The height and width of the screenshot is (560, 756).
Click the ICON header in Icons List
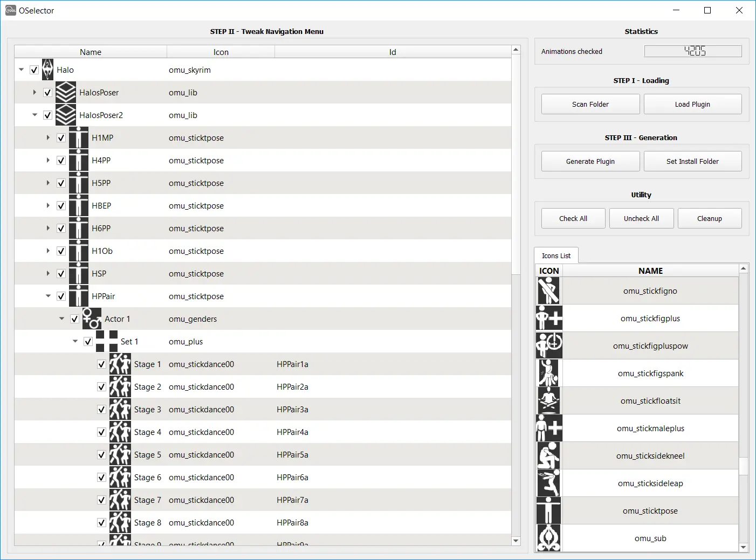click(549, 271)
